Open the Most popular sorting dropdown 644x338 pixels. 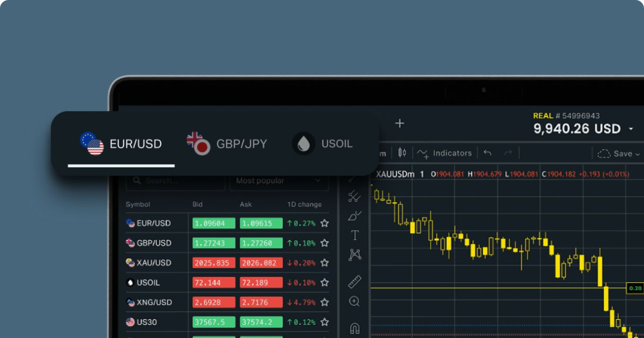click(279, 181)
